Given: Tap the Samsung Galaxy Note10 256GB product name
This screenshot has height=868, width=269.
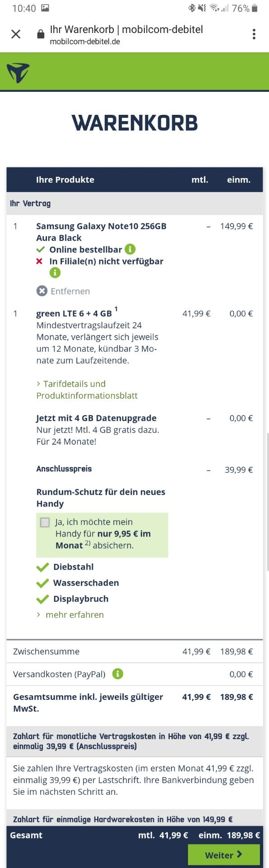Looking at the screenshot, I should (x=101, y=232).
